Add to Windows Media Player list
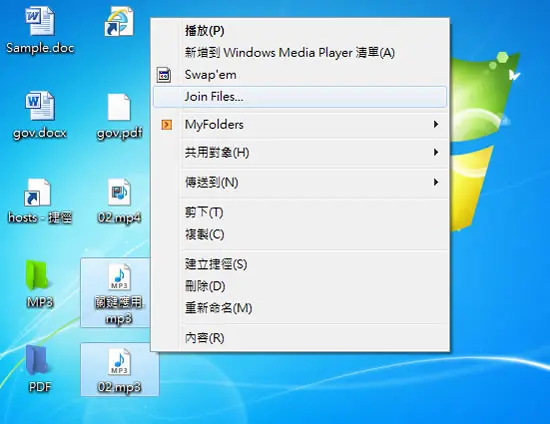 pos(300,53)
